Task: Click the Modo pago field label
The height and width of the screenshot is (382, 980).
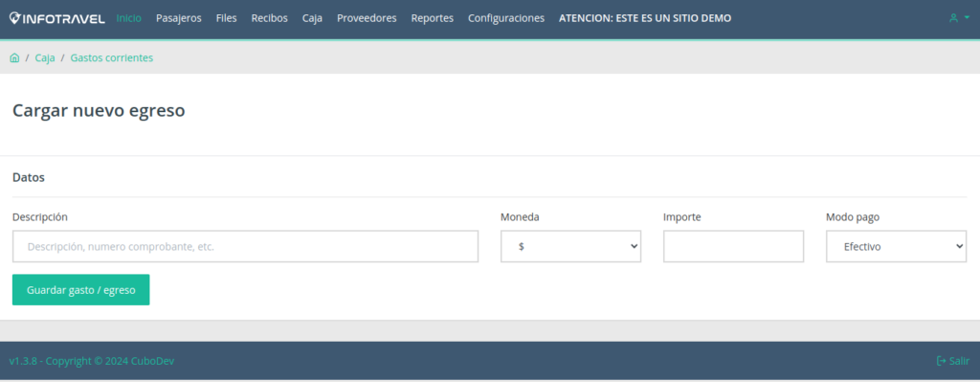Action: (x=853, y=217)
